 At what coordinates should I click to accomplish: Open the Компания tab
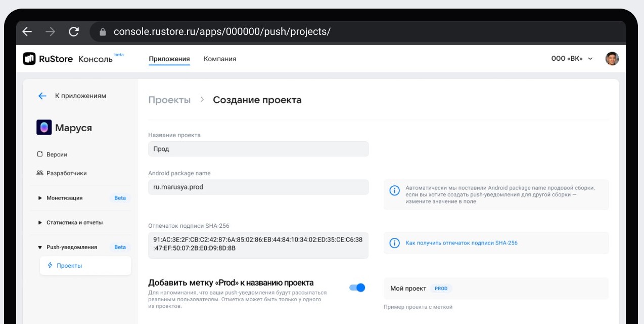click(x=220, y=59)
